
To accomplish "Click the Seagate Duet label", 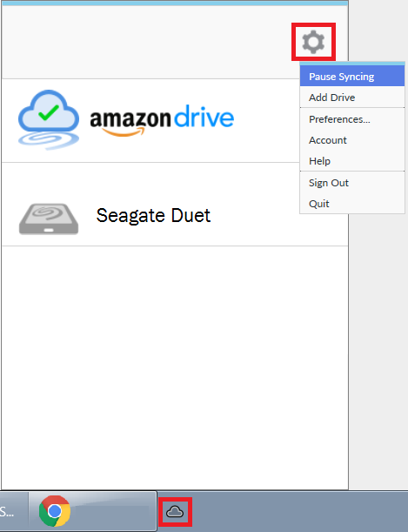I will (153, 216).
